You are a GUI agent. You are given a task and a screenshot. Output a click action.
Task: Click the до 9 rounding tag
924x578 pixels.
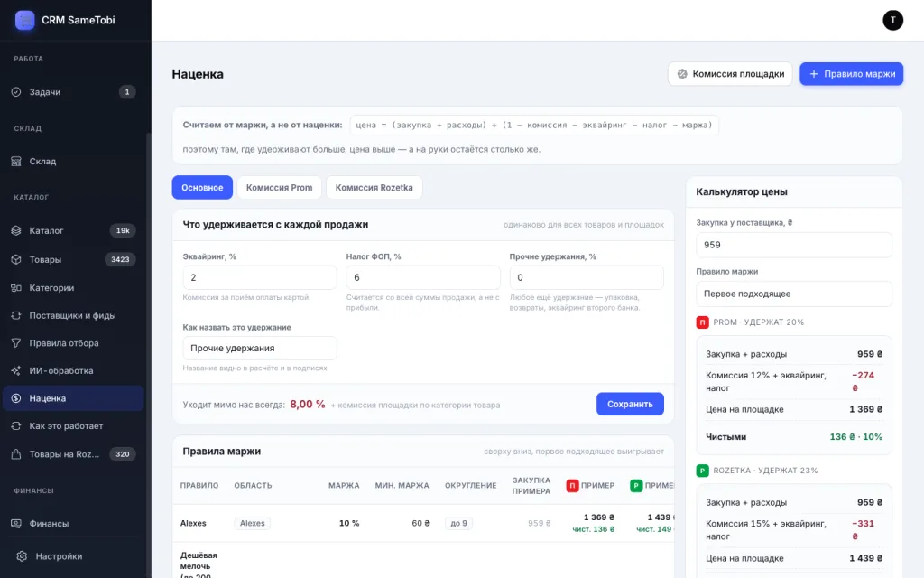tap(458, 523)
